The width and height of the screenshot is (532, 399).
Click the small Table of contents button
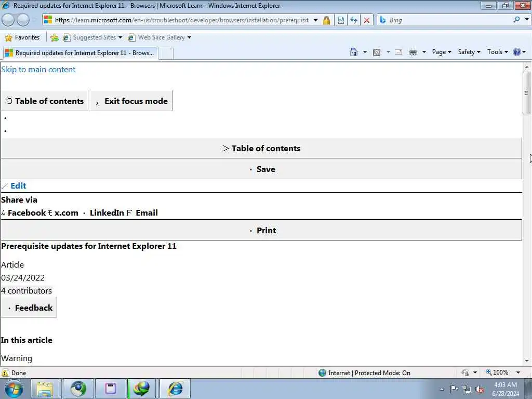45,101
